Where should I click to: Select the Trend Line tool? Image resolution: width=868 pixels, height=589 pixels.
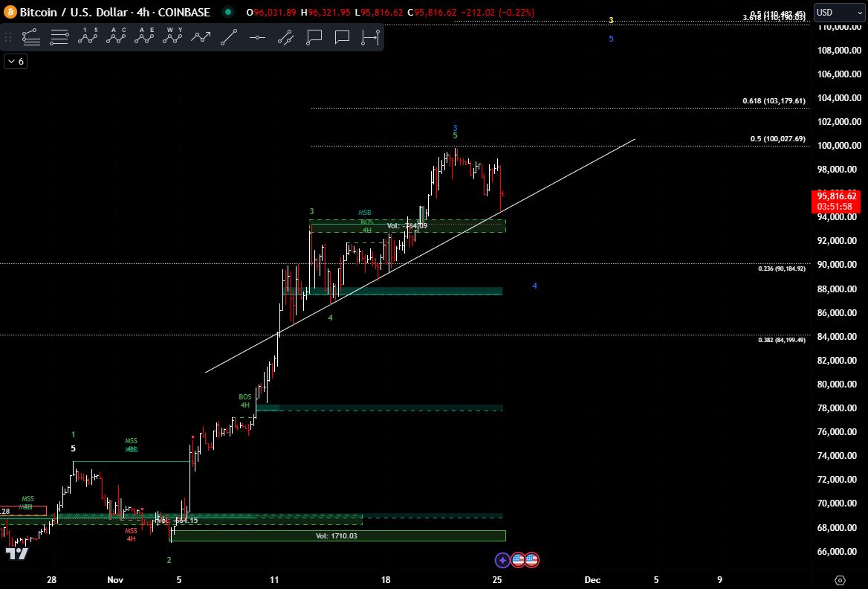[x=229, y=37]
